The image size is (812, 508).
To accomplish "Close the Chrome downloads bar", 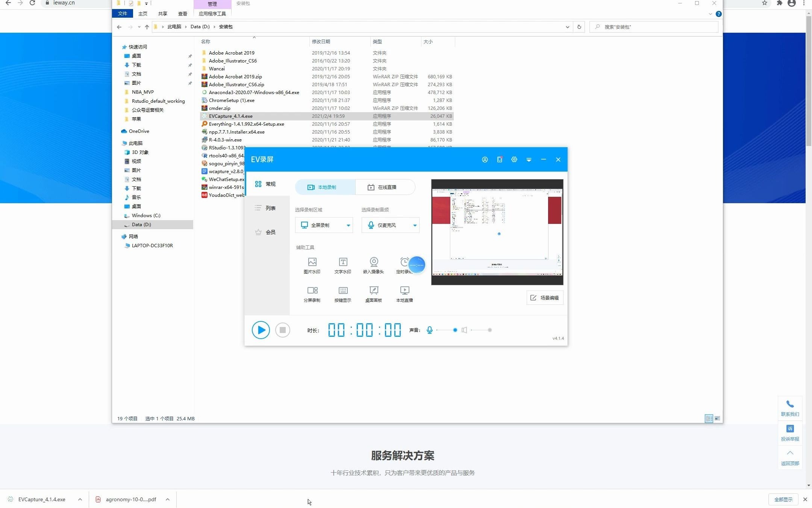I will 805,499.
